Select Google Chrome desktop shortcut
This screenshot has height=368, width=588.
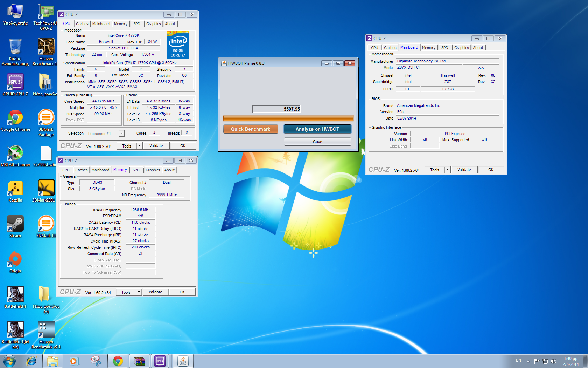(15, 120)
